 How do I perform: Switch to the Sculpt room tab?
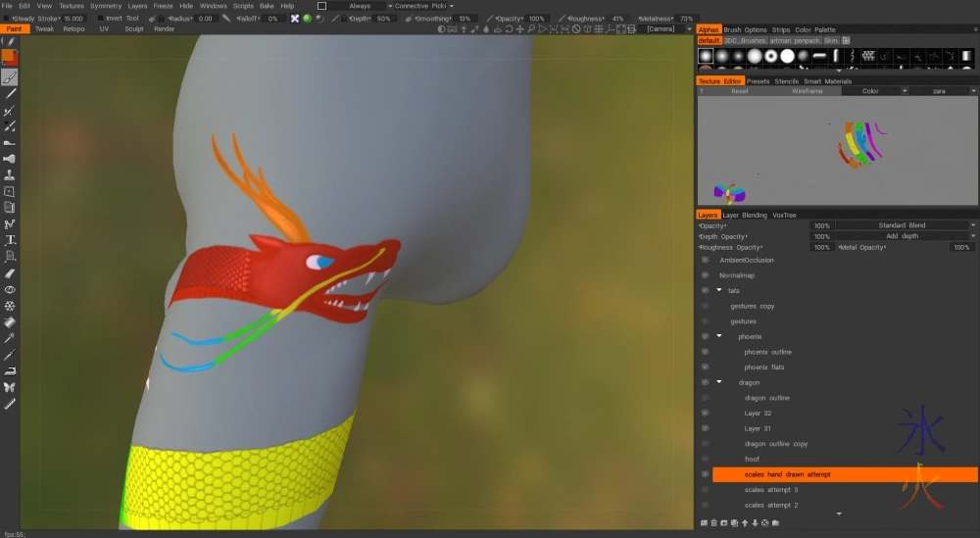134,29
